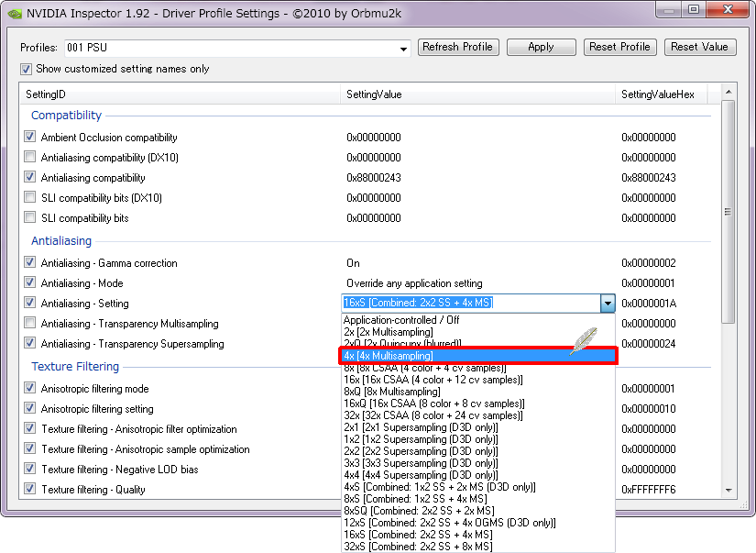Click the Compatibility group heading
756x553 pixels.
coord(67,116)
